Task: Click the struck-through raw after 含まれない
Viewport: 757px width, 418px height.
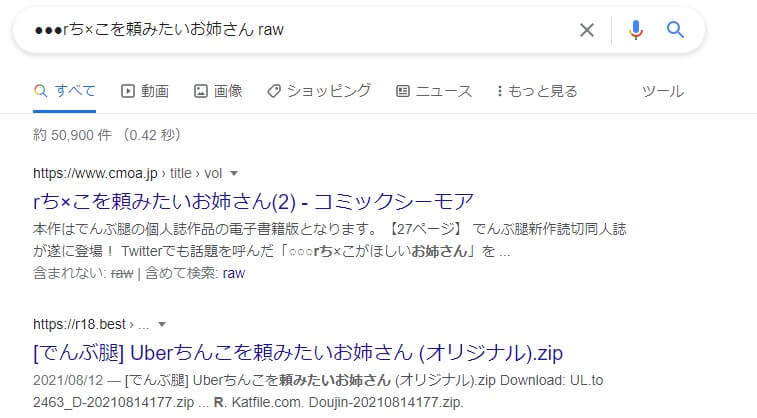Action: point(122,273)
